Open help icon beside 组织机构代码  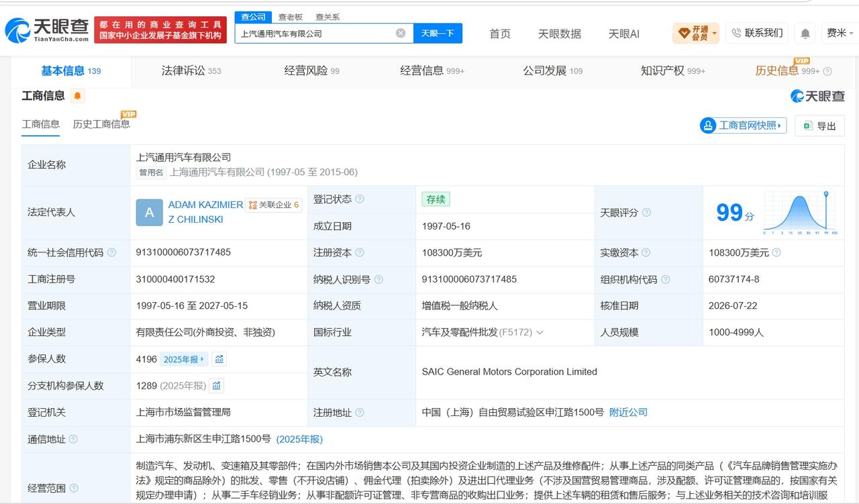(x=665, y=279)
